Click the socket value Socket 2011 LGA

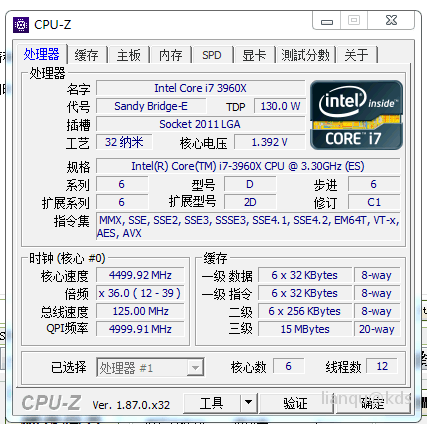click(x=200, y=124)
